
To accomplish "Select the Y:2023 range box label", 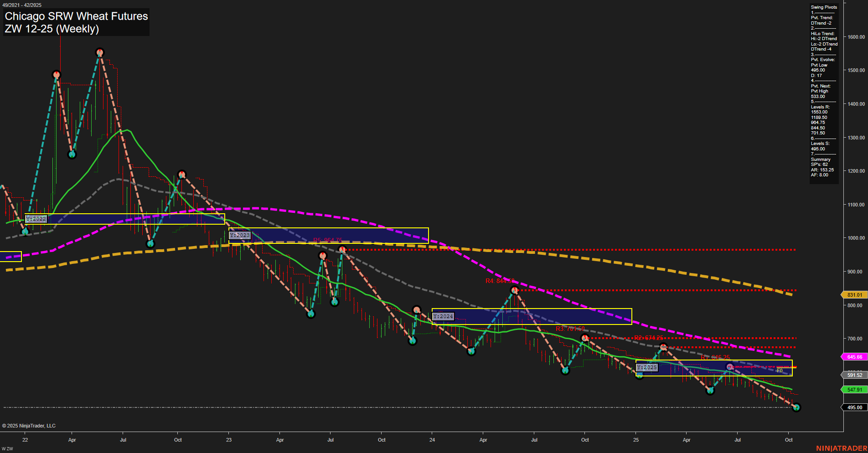I will point(240,235).
